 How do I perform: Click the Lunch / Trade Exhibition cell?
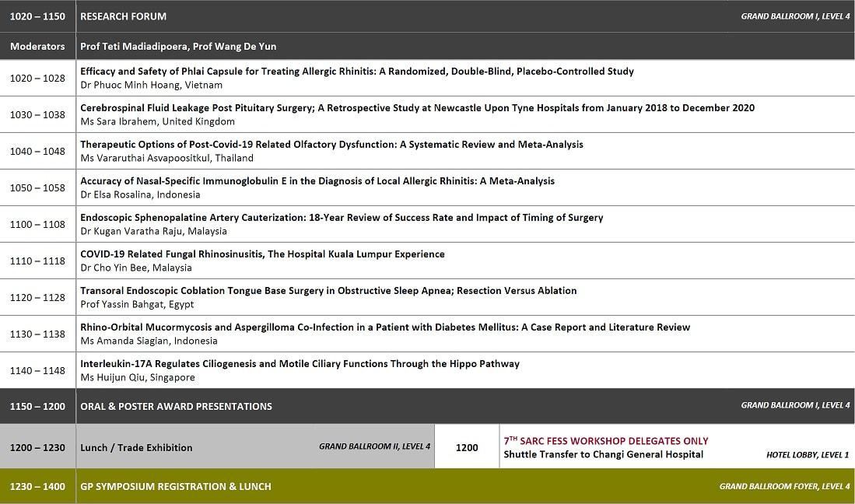254,447
